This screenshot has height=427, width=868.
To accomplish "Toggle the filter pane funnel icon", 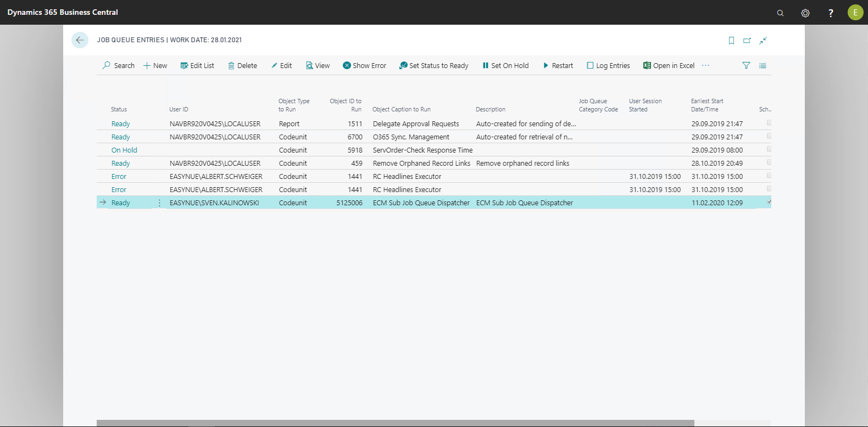I will (746, 65).
